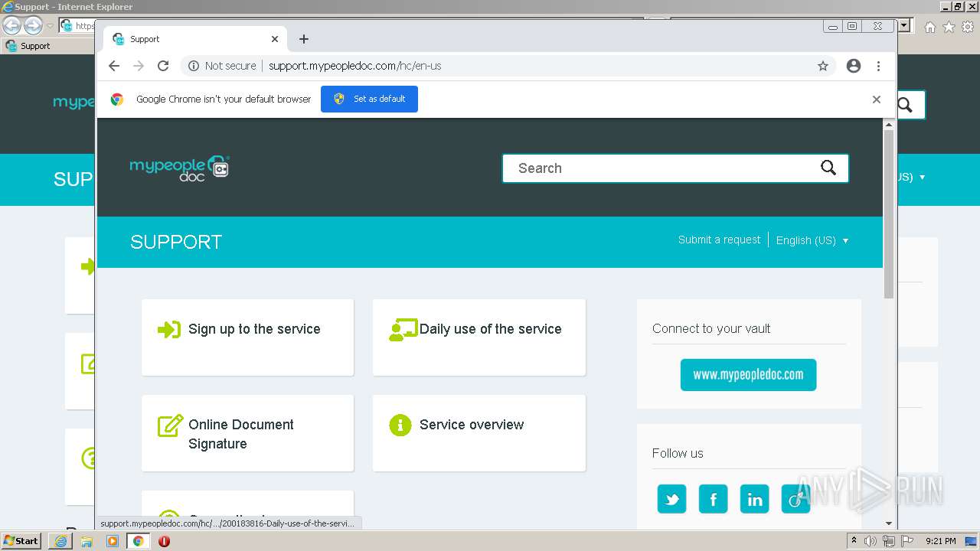Click the scroll down arrow of Chrome page
This screenshot has width=980, height=551.
889,523
